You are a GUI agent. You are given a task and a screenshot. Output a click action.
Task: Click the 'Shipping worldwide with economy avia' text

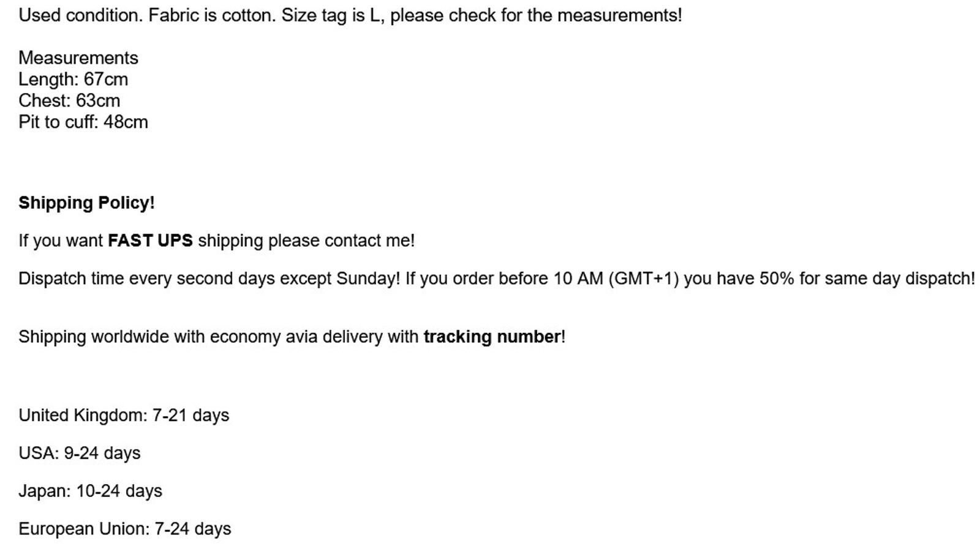pyautogui.click(x=168, y=337)
